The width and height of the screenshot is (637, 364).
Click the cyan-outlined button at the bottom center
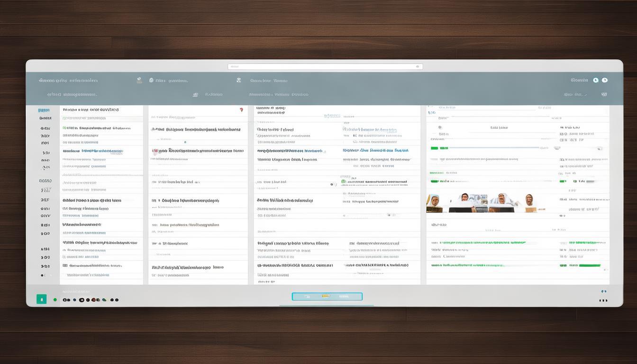327,297
